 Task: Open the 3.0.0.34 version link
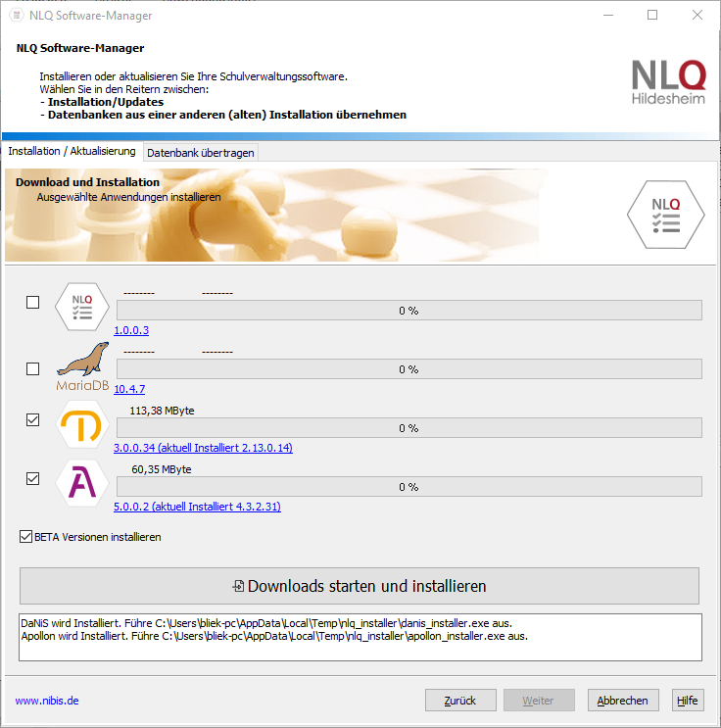204,448
